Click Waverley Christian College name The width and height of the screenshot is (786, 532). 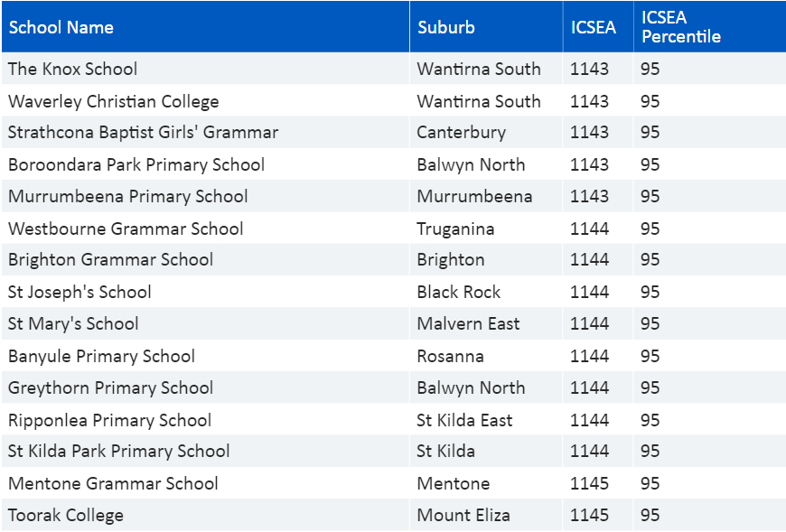click(114, 101)
